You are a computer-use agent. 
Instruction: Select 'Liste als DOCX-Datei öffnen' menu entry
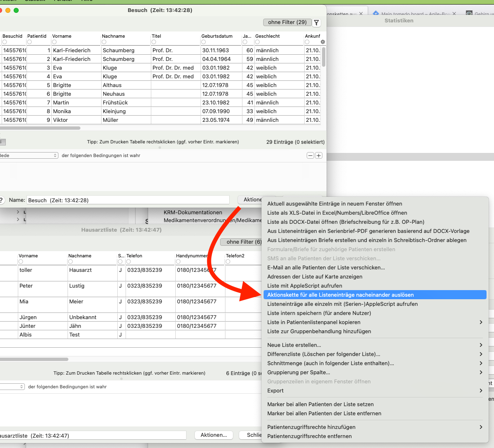(375, 222)
